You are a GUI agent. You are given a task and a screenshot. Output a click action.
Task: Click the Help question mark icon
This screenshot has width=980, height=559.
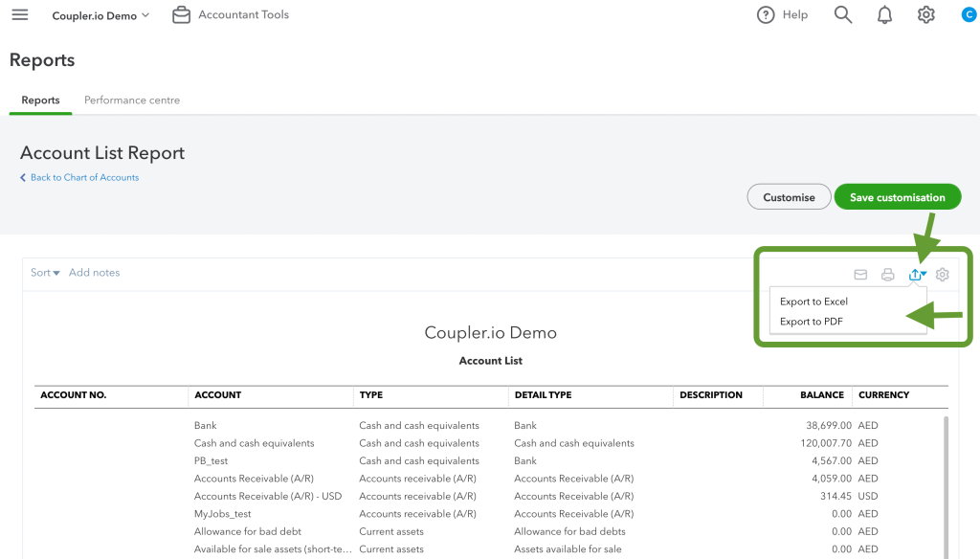click(x=765, y=15)
